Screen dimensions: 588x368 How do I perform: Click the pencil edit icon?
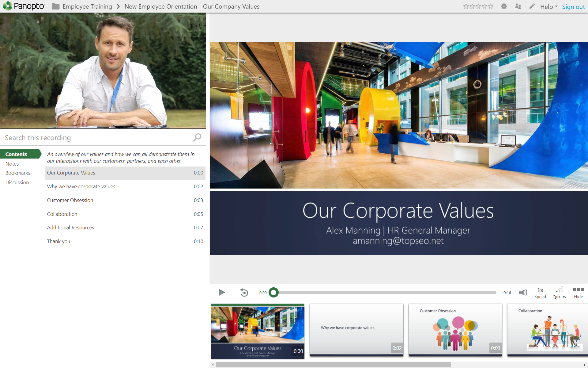pyautogui.click(x=532, y=6)
